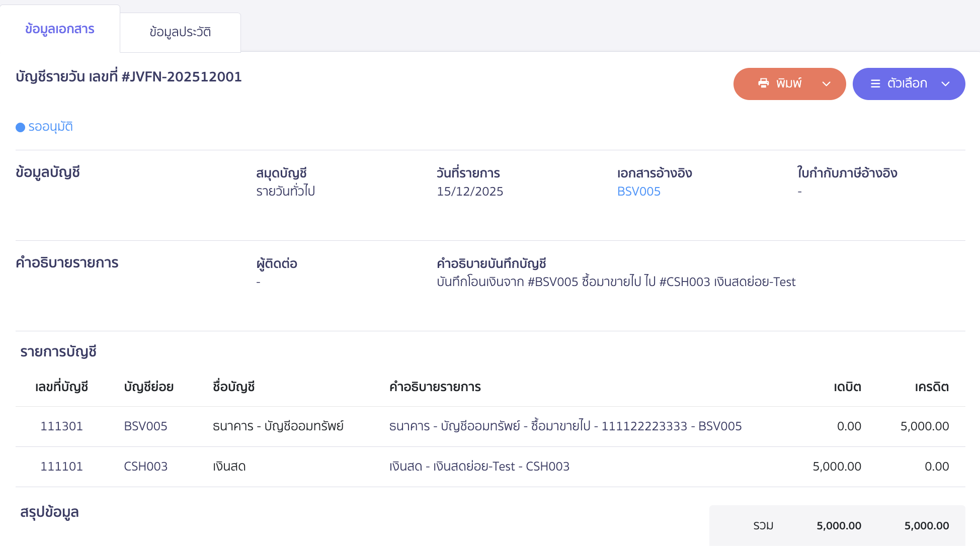The height and width of the screenshot is (553, 980).
Task: Click the document number #JVFN-202512001 heading
Action: pos(128,76)
